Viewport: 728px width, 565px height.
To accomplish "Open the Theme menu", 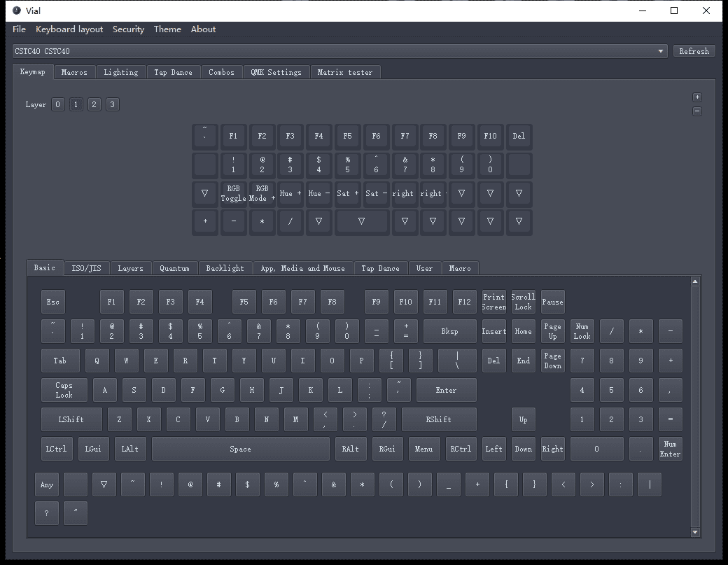I will click(x=167, y=29).
